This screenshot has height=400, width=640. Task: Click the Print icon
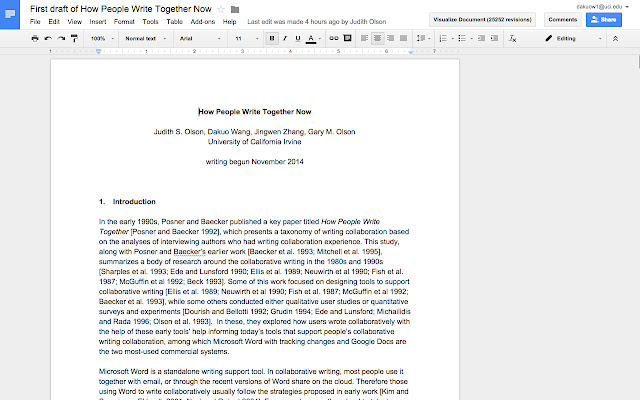pyautogui.click(x=35, y=38)
